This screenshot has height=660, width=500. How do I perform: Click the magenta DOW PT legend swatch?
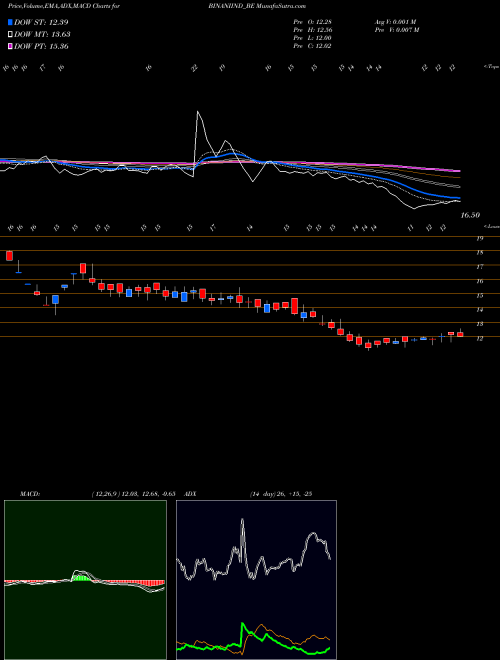coord(10,46)
